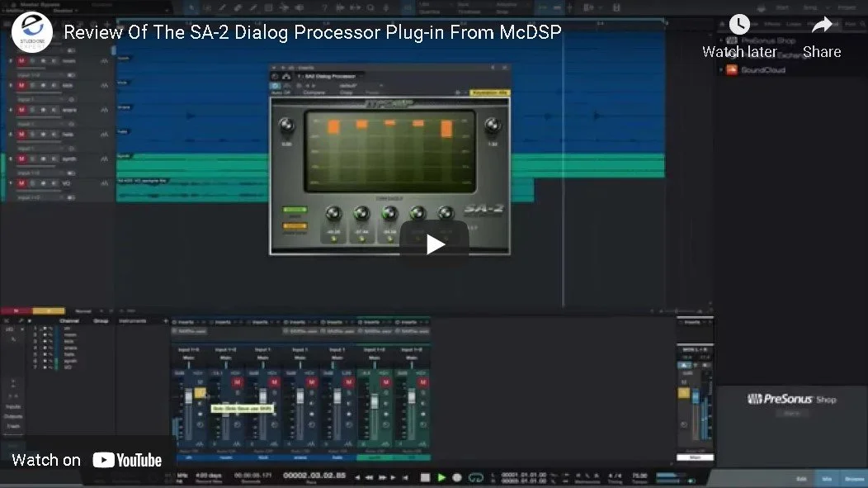Toggle solo on first mixer channel

pos(200,393)
